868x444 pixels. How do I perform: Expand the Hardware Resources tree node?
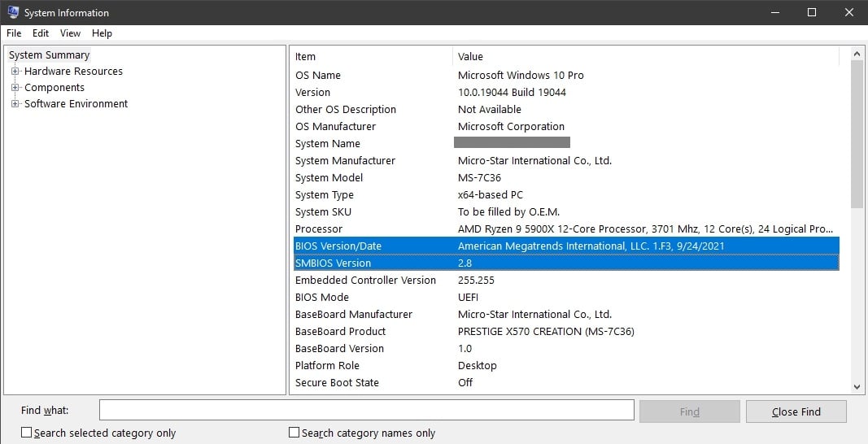[x=15, y=71]
